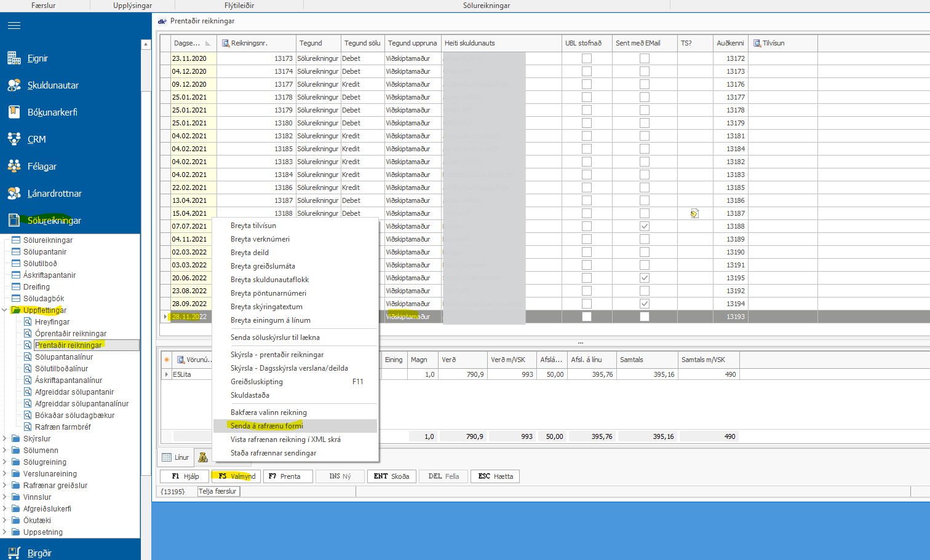
Task: Click the CRM module icon
Action: coord(14,139)
